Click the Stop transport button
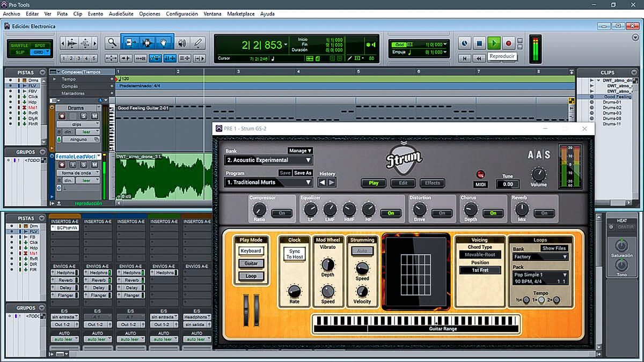644x362 pixels. point(480,43)
